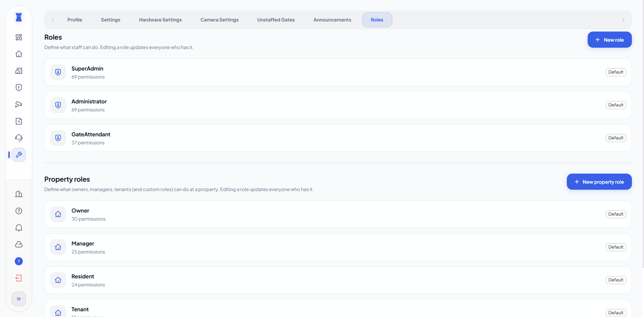Screen dimensions: 644x317
Task: Open the cloud icon in sidebar
Action: (19, 244)
